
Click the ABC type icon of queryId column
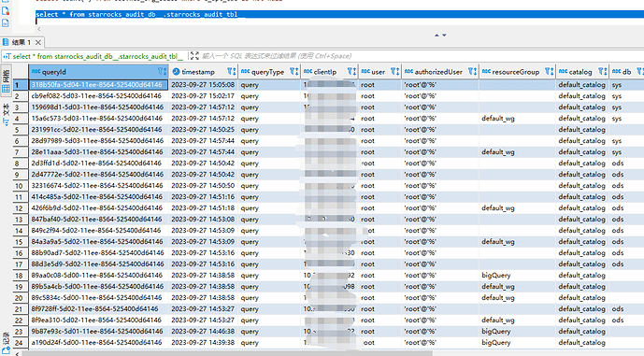36,71
